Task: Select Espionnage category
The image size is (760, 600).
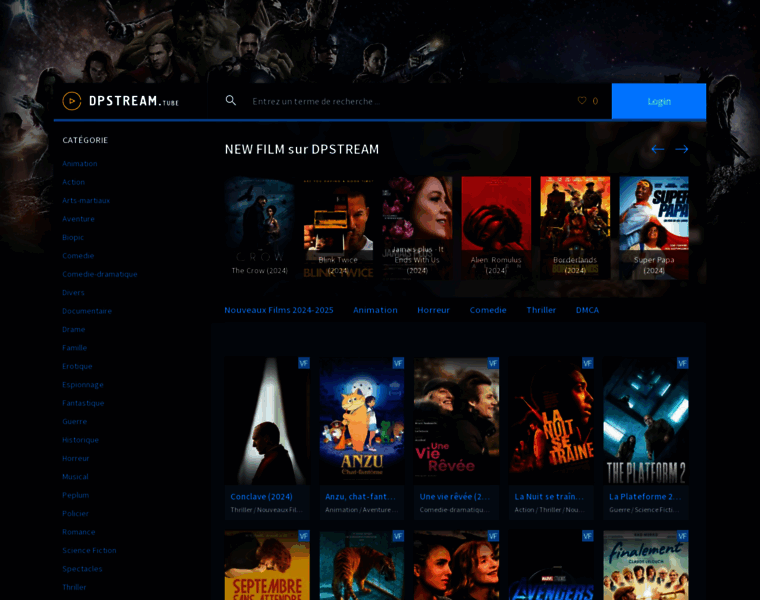Action: point(82,385)
